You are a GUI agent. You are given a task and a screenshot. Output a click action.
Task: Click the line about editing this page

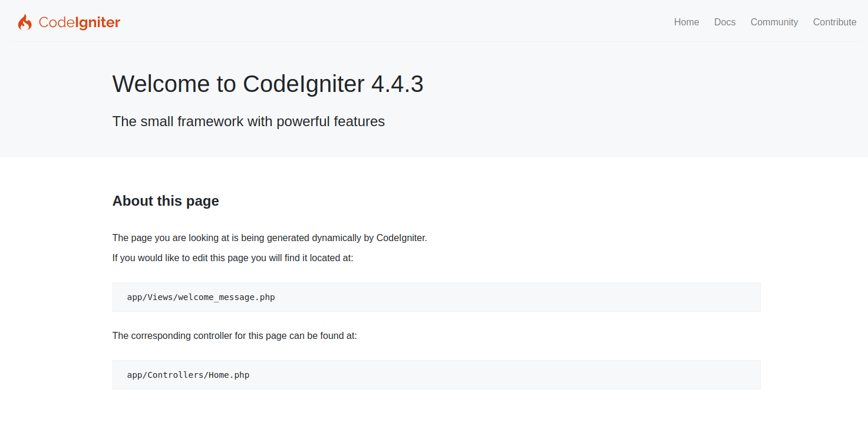coord(233,258)
